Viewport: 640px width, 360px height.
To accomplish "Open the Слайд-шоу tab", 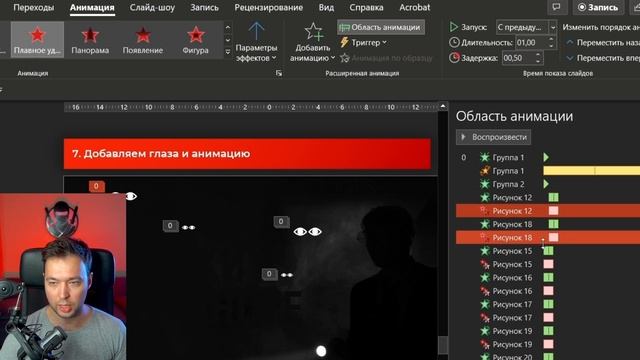I will [152, 7].
